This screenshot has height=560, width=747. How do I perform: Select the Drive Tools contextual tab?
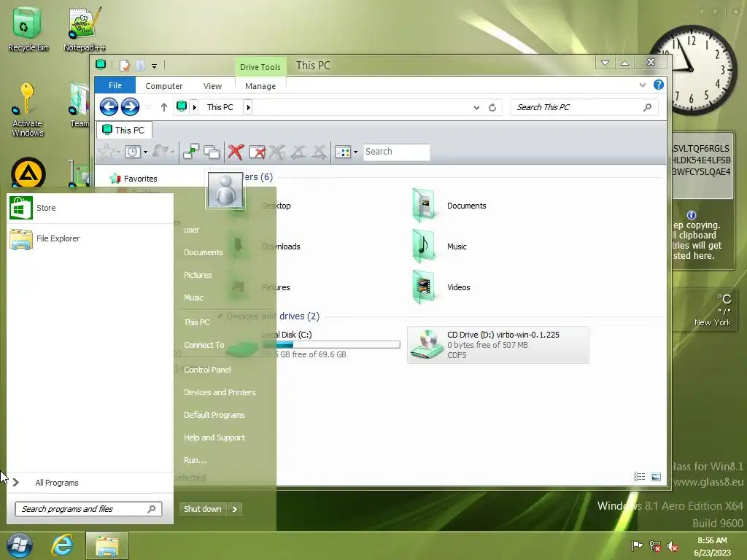(x=260, y=67)
